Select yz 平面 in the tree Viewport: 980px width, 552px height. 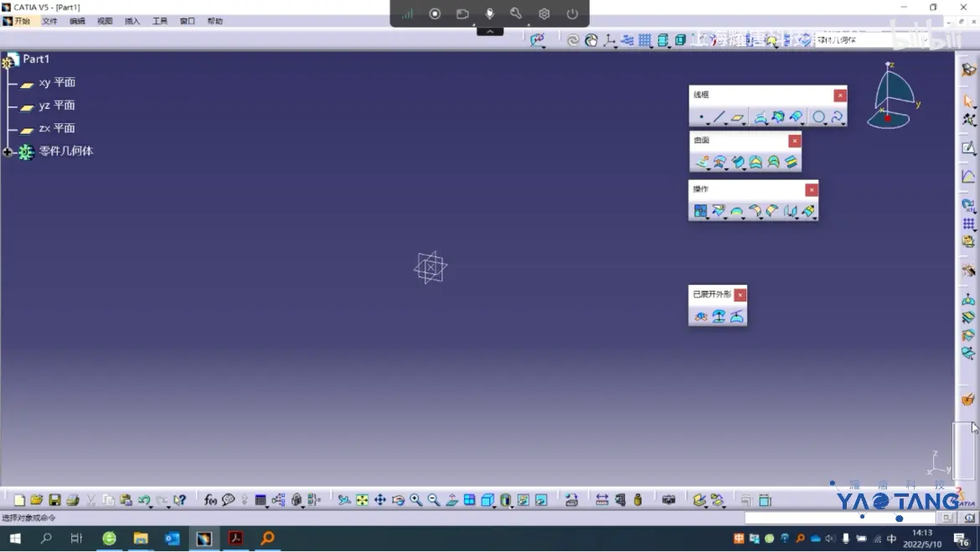(x=57, y=106)
